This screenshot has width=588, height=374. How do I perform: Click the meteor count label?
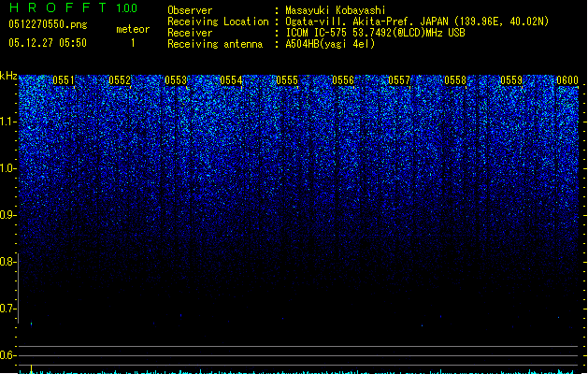(x=133, y=29)
